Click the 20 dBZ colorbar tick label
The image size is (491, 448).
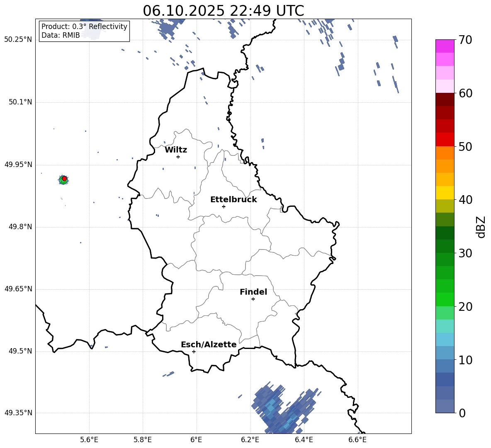tap(465, 307)
